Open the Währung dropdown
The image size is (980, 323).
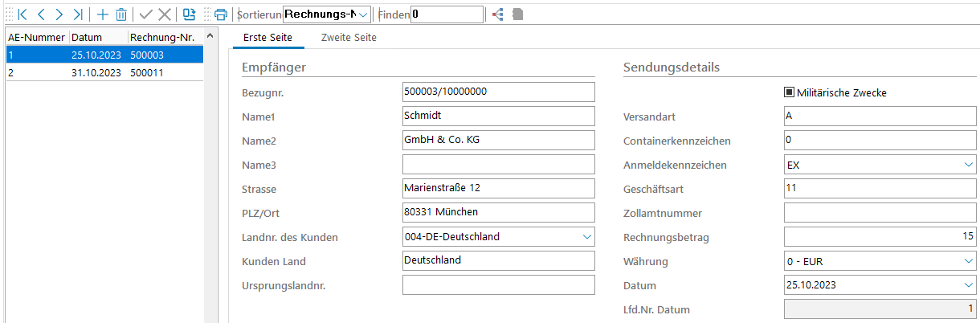pyautogui.click(x=967, y=261)
